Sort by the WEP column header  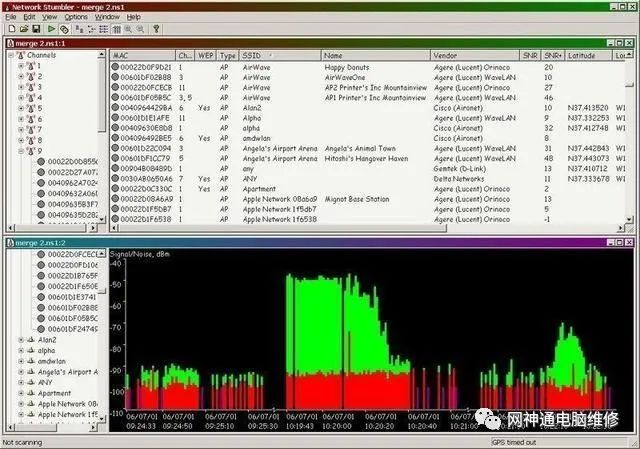click(x=205, y=56)
